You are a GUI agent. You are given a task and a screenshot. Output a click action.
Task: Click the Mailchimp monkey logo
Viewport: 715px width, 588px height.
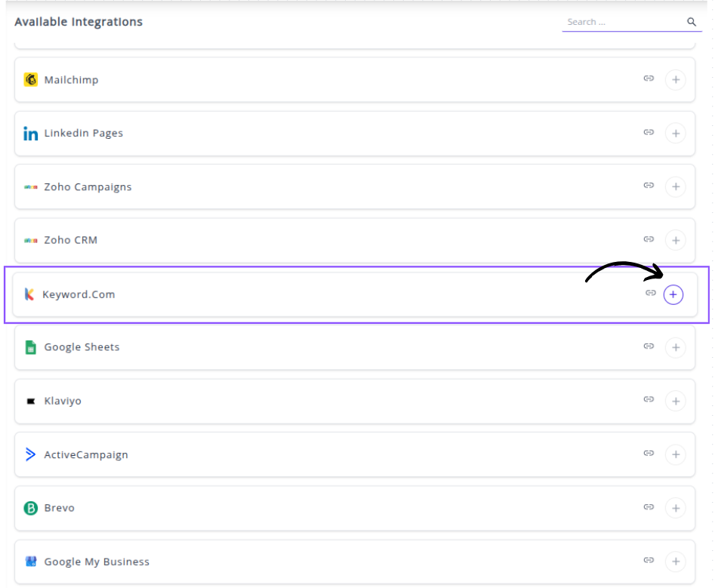(31, 80)
